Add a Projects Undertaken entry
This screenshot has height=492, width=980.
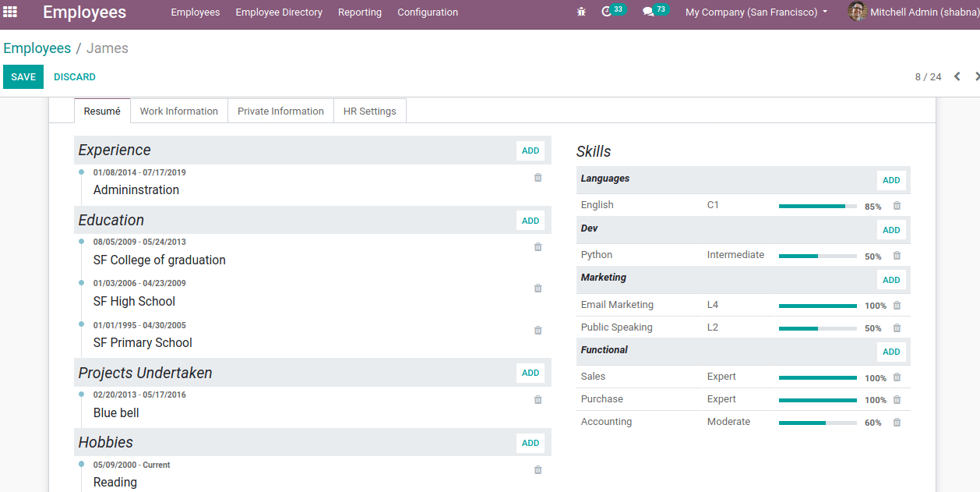[x=531, y=373]
